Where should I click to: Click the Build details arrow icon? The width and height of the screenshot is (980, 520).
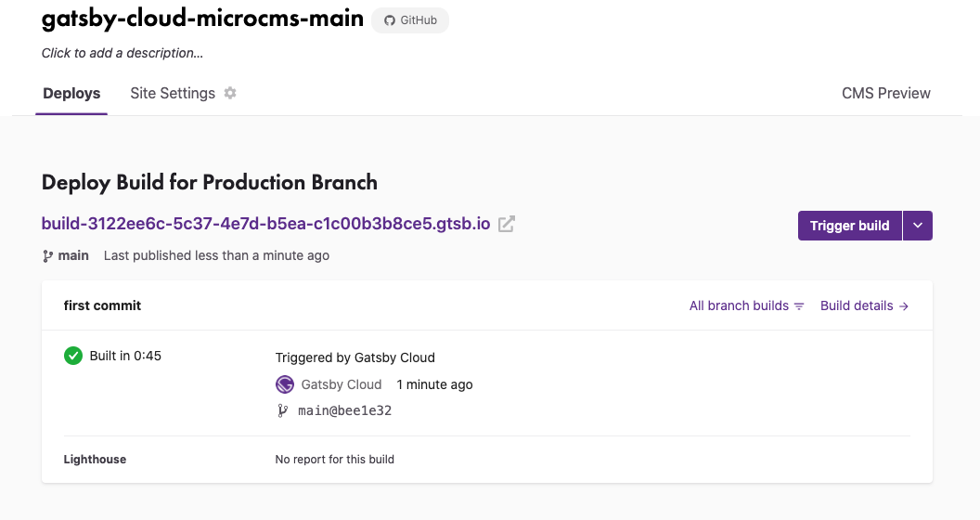(x=904, y=306)
